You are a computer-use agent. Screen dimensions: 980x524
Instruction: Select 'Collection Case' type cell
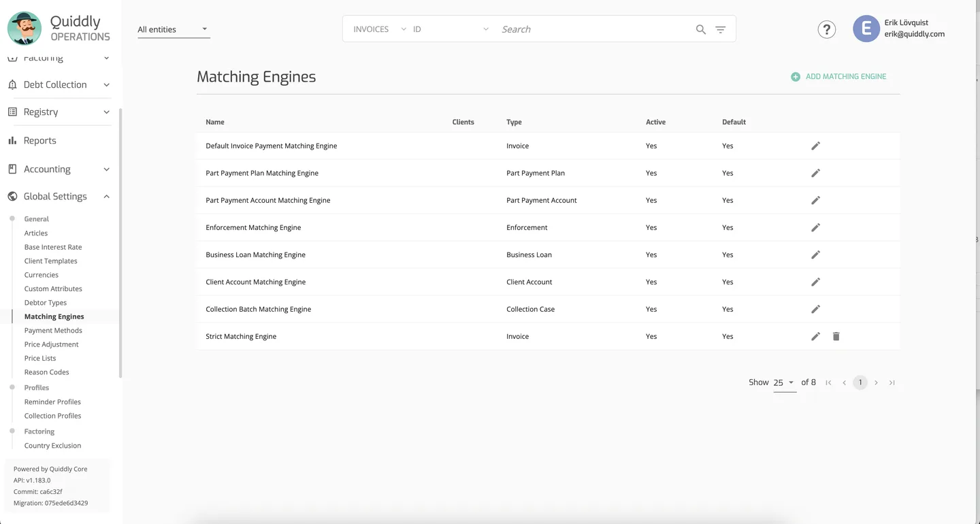[x=530, y=309]
